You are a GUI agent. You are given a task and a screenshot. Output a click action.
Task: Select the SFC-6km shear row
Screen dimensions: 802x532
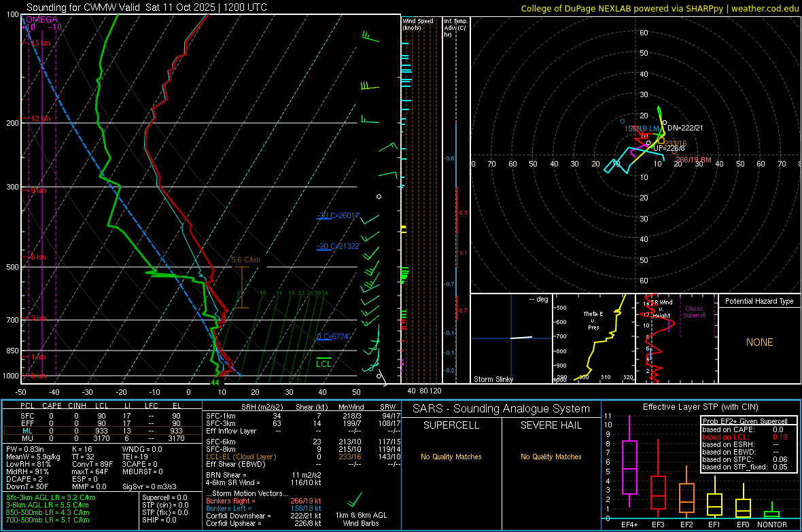(303, 442)
